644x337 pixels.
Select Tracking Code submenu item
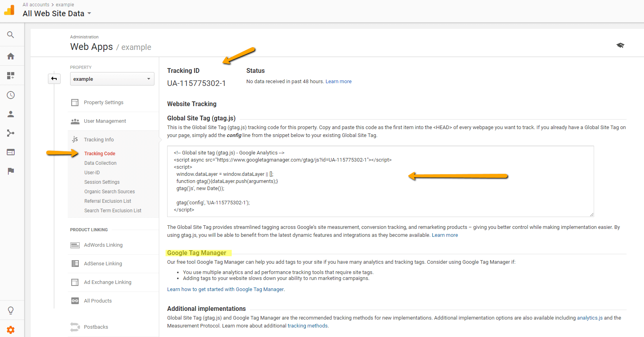100,154
